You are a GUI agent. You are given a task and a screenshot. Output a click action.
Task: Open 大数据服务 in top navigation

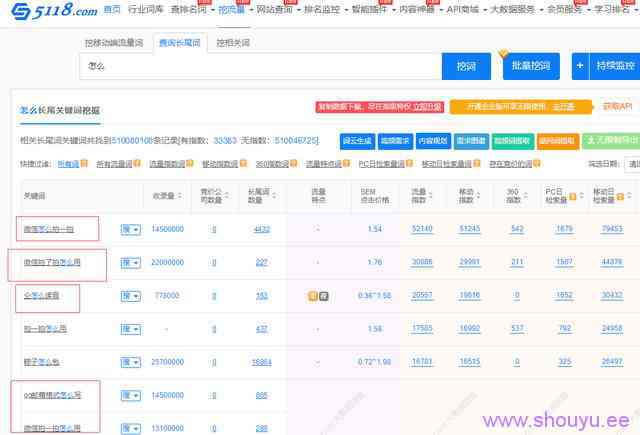(512, 9)
